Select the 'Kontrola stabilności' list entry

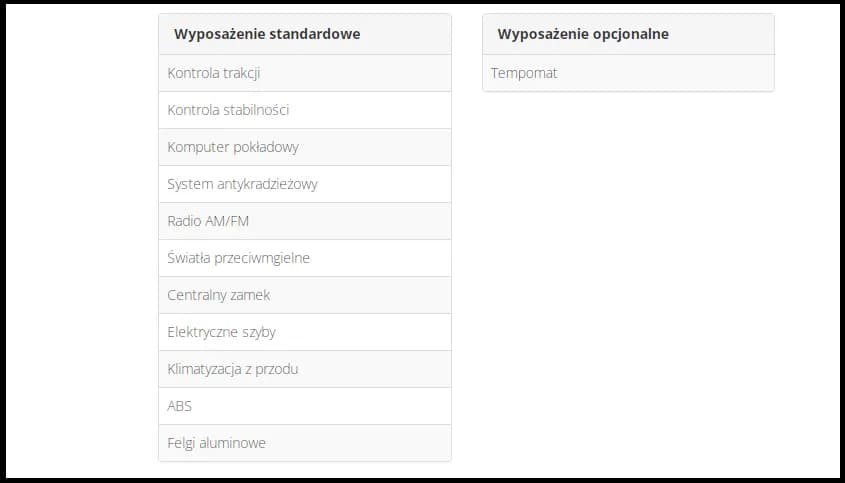[x=304, y=110]
